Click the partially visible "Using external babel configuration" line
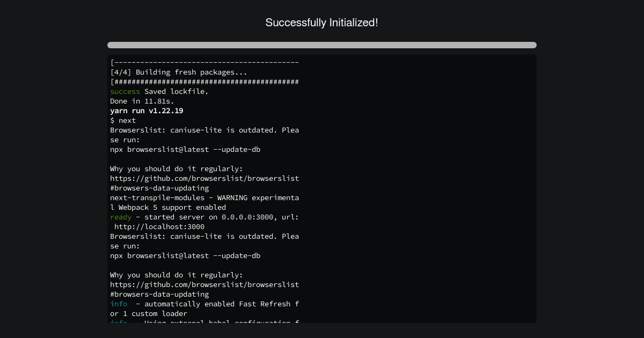This screenshot has width=644, height=338. point(204,321)
